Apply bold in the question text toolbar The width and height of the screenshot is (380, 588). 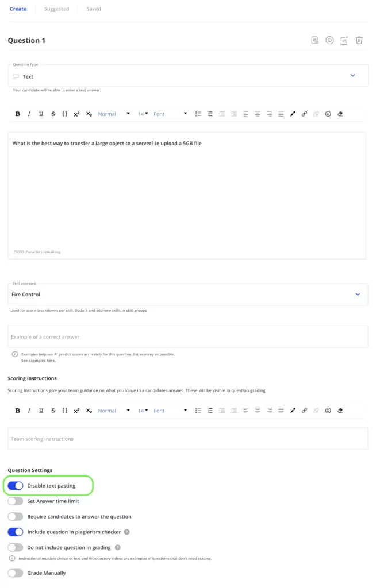click(x=18, y=114)
